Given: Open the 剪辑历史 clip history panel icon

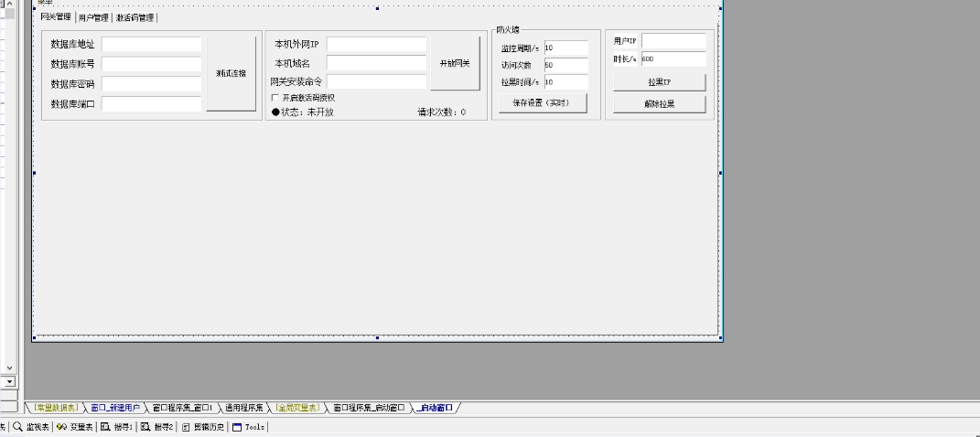Looking at the screenshot, I should (x=186, y=427).
